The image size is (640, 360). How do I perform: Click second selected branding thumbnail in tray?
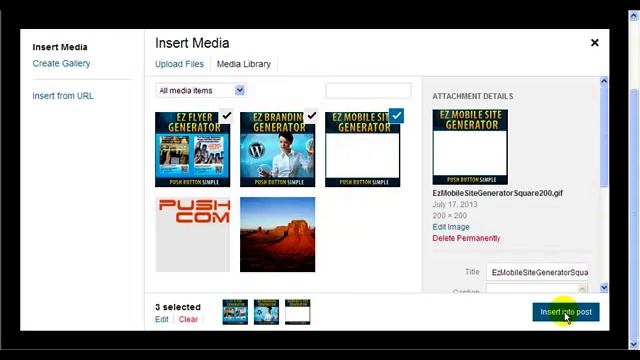pos(266,312)
